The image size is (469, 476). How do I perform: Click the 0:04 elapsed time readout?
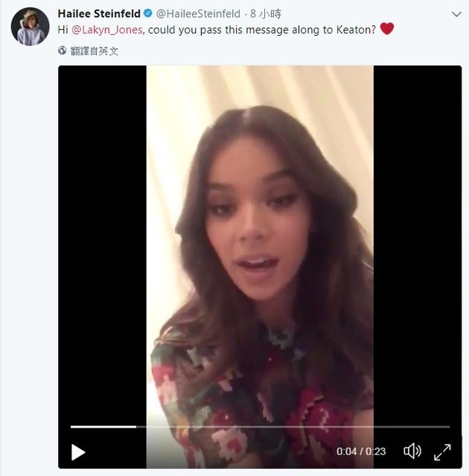[x=346, y=451]
